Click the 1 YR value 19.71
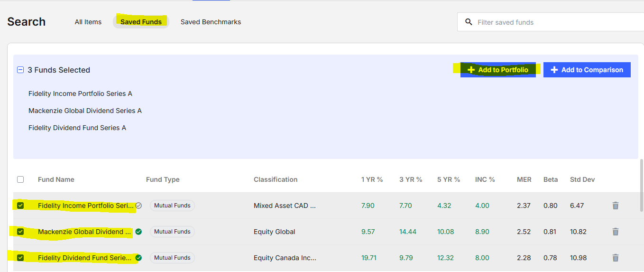Image resolution: width=644 pixels, height=272 pixels. pyautogui.click(x=369, y=258)
